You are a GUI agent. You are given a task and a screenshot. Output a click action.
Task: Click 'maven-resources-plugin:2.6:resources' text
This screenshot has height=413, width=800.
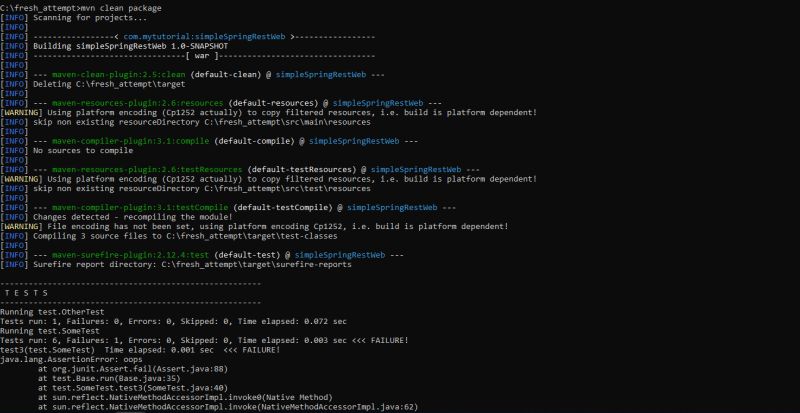(x=137, y=103)
